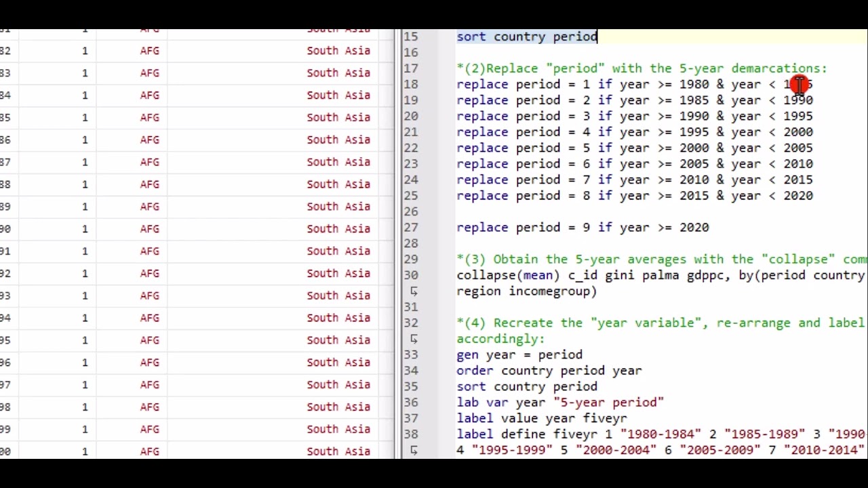The width and height of the screenshot is (868, 488).
Task: Click the "replace period = 1" line 18 code
Action: (635, 84)
